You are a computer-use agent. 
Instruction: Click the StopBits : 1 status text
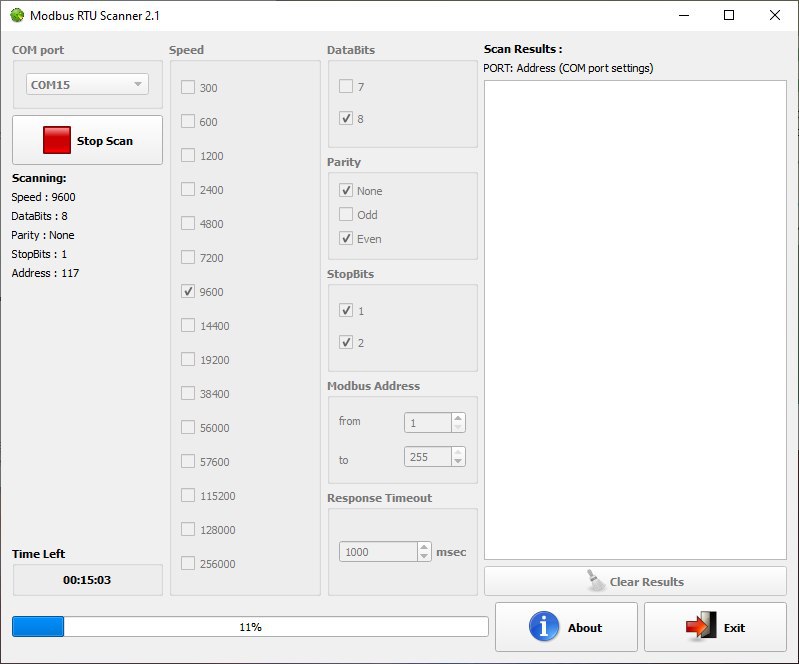39,254
